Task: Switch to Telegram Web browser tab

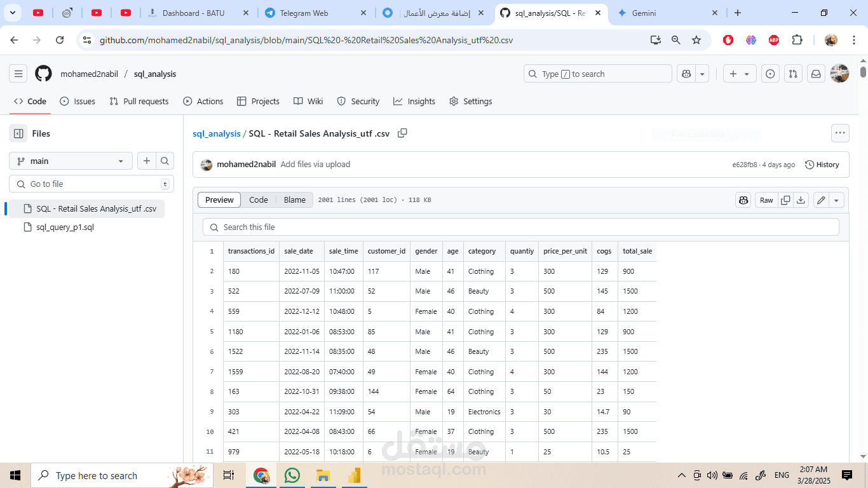Action: (315, 13)
